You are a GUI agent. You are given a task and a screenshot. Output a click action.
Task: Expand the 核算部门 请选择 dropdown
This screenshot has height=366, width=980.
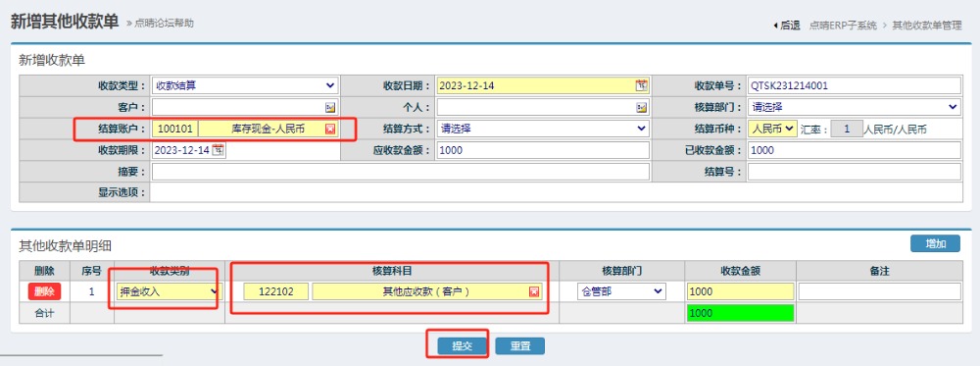(x=854, y=108)
